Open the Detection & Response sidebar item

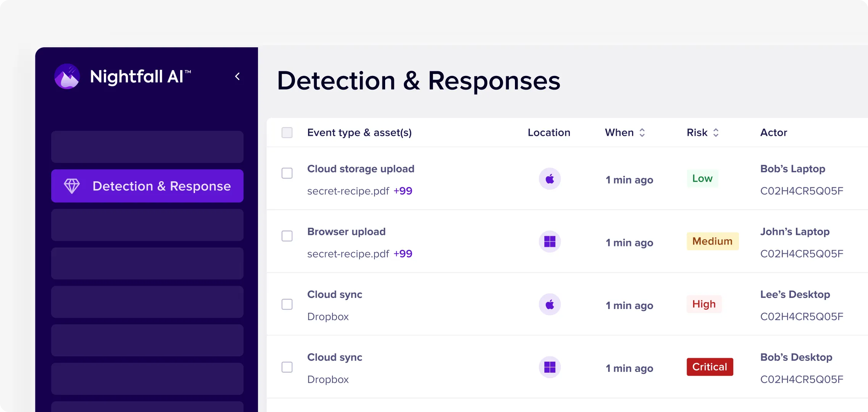tap(147, 186)
